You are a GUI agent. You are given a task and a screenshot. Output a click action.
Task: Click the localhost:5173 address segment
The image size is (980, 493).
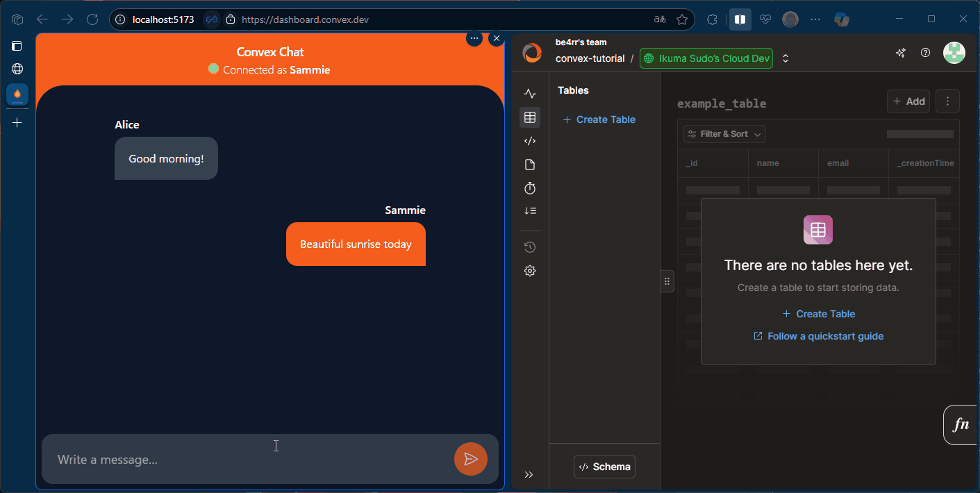click(x=163, y=19)
